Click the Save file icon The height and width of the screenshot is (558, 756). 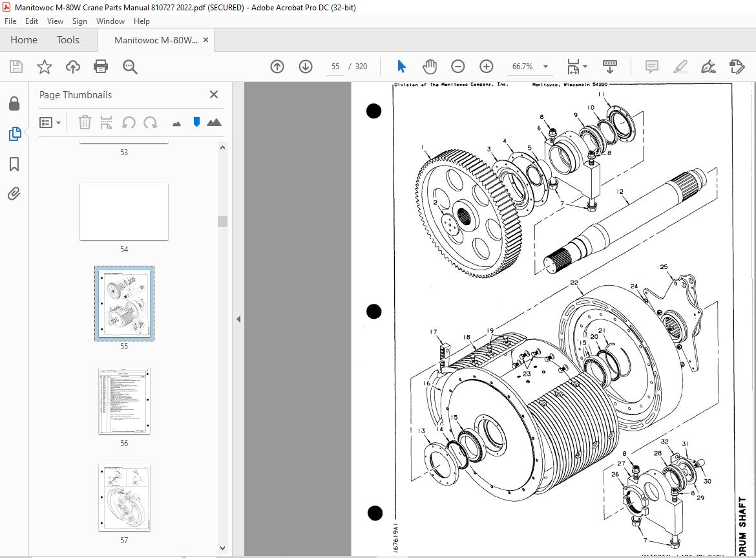coord(16,67)
